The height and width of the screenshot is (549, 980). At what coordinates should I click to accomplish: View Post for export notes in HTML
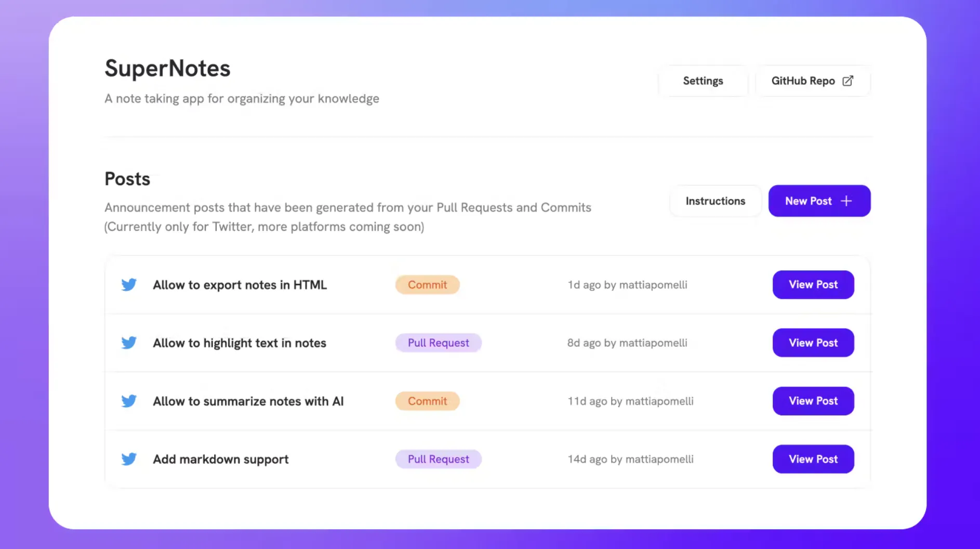click(x=813, y=284)
